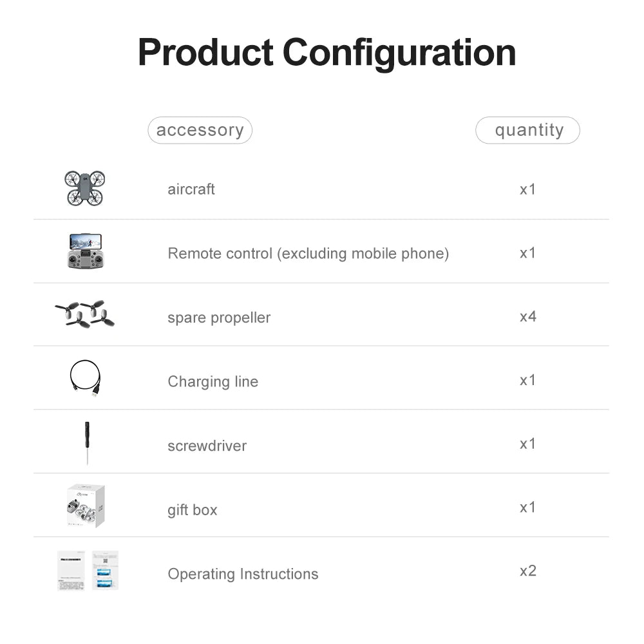The image size is (644, 644).
Task: Select the screwdriver icon
Action: (87, 442)
